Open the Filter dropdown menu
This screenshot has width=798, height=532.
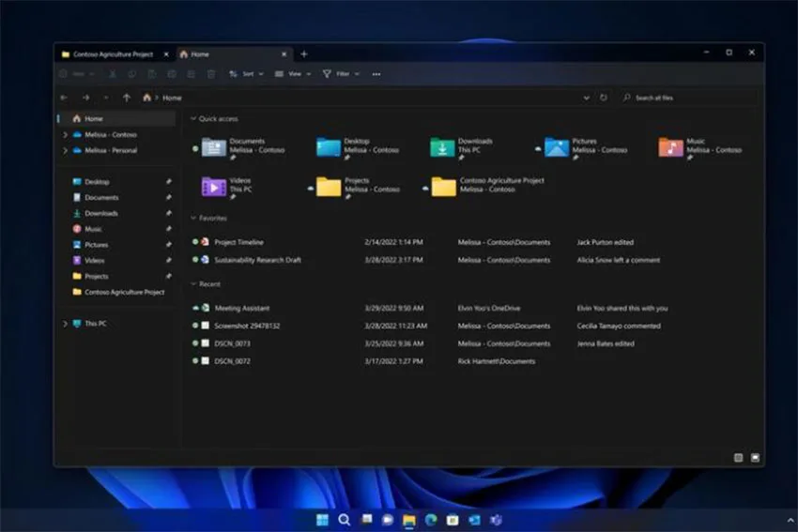point(341,74)
